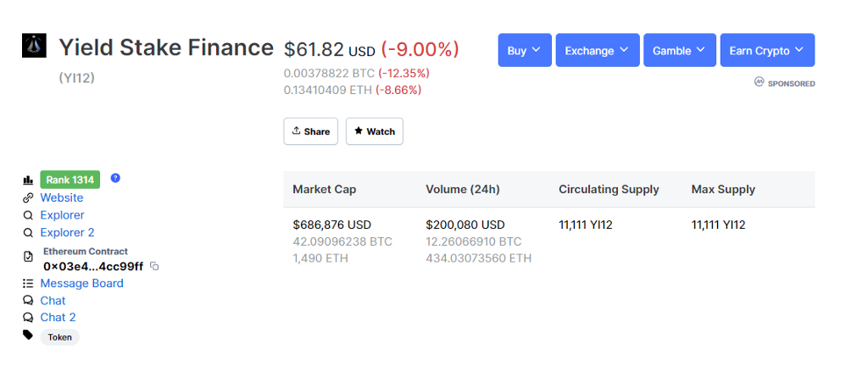Click the rank help question mark icon

pos(115,178)
